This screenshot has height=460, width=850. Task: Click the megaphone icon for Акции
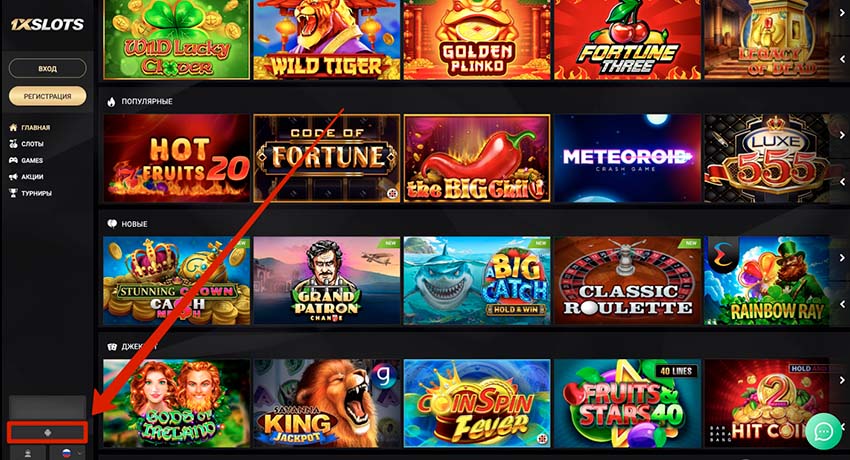14,177
